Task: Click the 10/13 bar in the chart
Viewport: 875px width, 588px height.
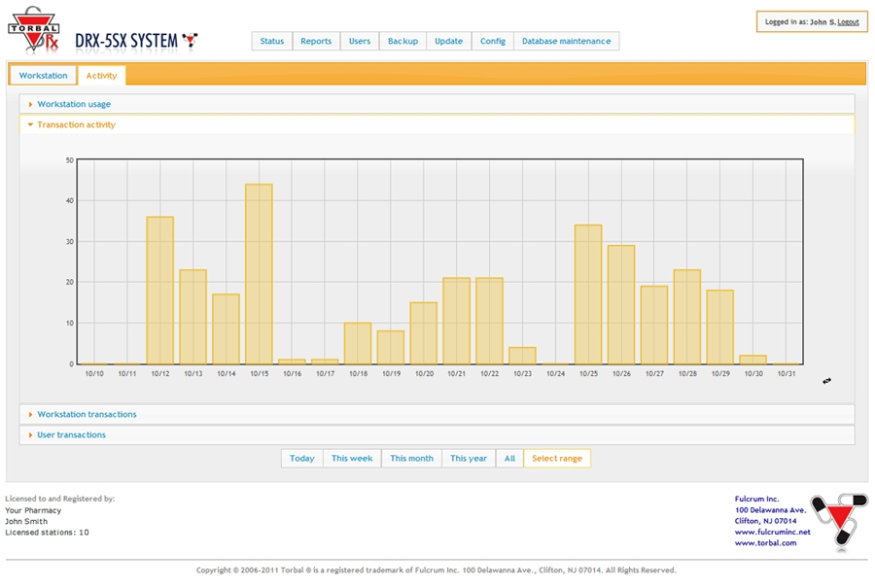Action: pyautogui.click(x=193, y=317)
